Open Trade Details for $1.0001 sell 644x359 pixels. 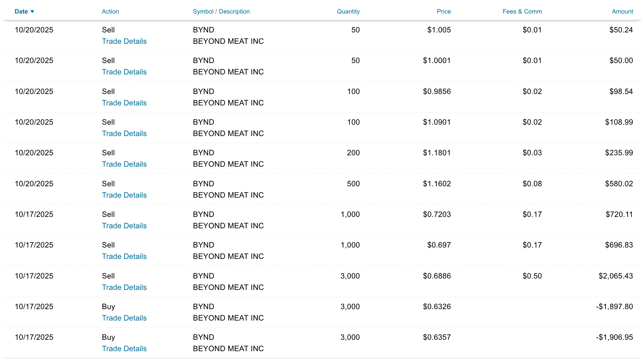[x=124, y=72]
